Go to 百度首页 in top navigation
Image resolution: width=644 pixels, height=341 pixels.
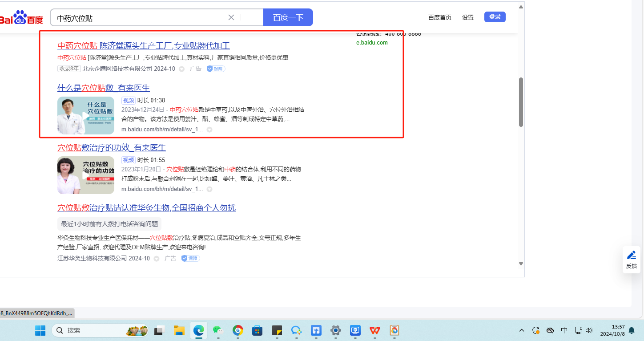439,17
